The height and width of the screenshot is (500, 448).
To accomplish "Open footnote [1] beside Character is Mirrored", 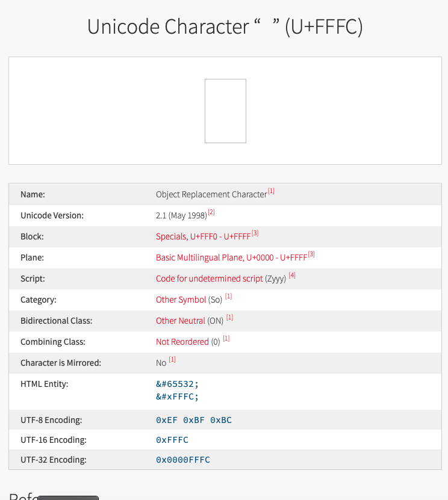I will pyautogui.click(x=172, y=360).
